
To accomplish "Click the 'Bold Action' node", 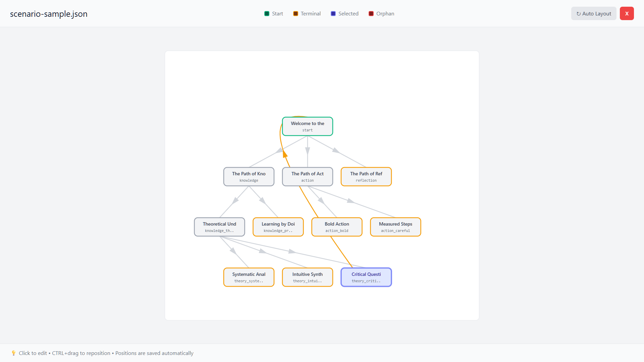I will pyautogui.click(x=337, y=227).
